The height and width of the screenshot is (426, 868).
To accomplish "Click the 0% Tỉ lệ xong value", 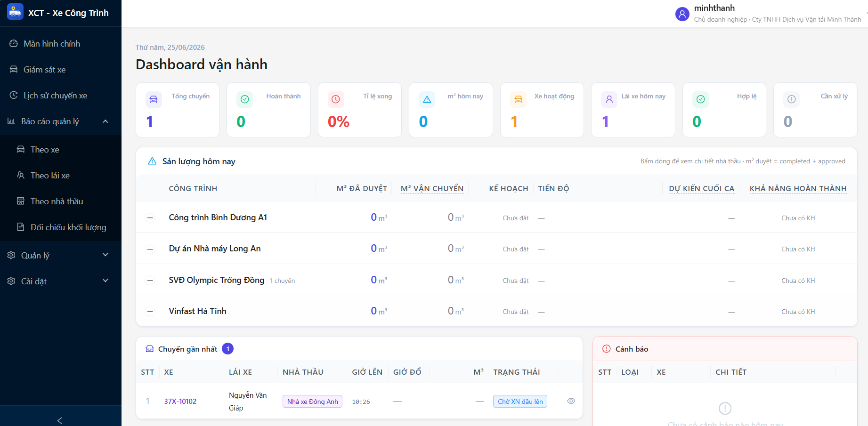I will coord(339,122).
